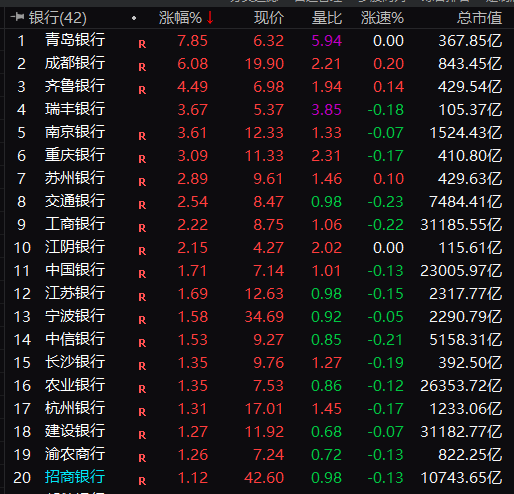Viewport: 514px width, 494px height.
Task: Select the 交通银行 stock name
Action: click(75, 201)
